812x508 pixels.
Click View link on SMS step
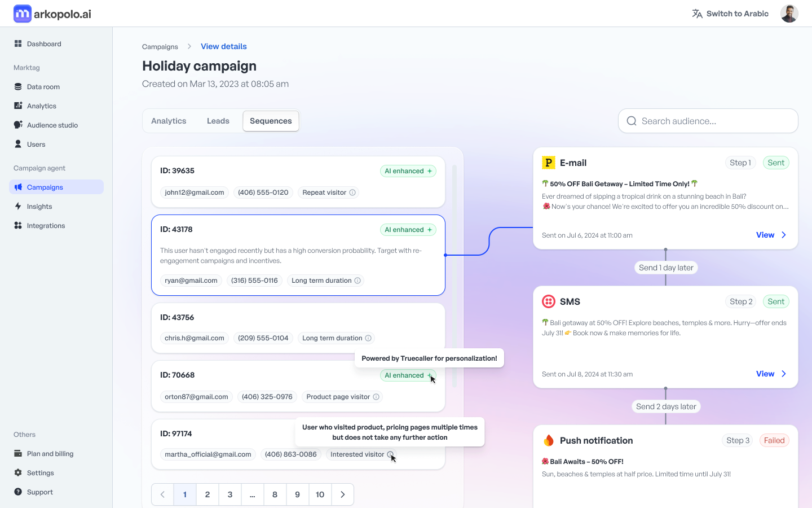click(x=765, y=374)
